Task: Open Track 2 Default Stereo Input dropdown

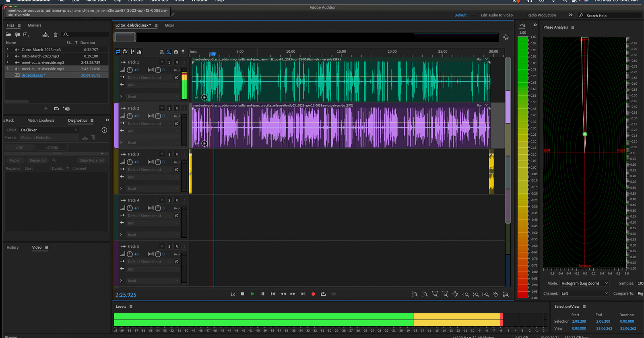Action: pos(149,124)
